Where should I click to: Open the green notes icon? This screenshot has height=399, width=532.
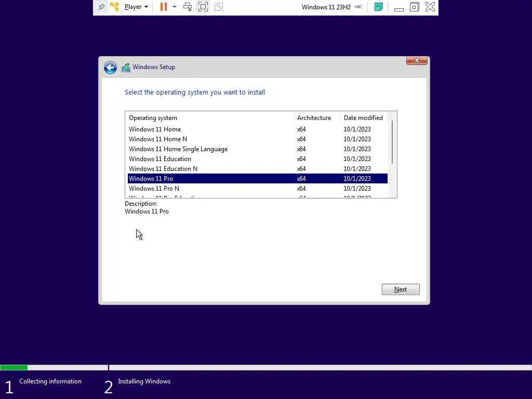pyautogui.click(x=379, y=7)
